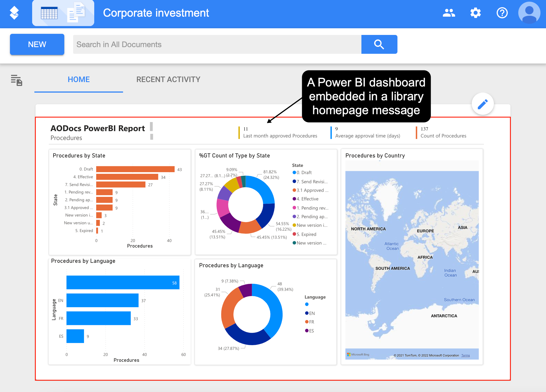
Task: Click the AODocs PowerBI Report title
Action: coord(98,128)
